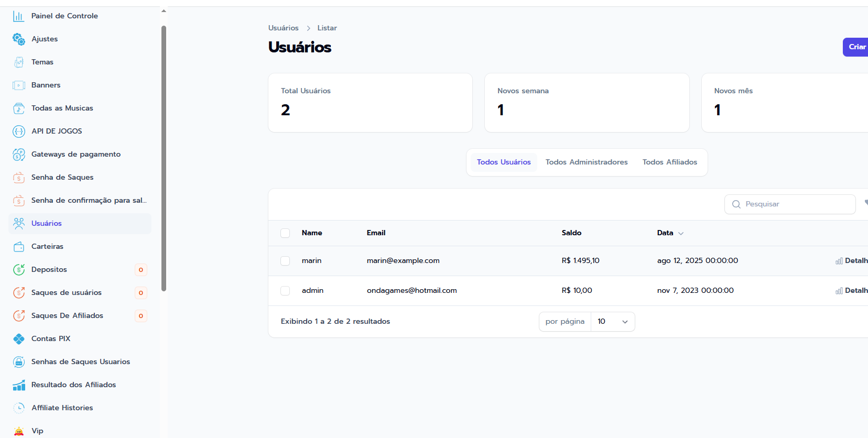The width and height of the screenshot is (868, 438).
Task: Click the breadcrumb chevron separator icon
Action: tap(308, 28)
